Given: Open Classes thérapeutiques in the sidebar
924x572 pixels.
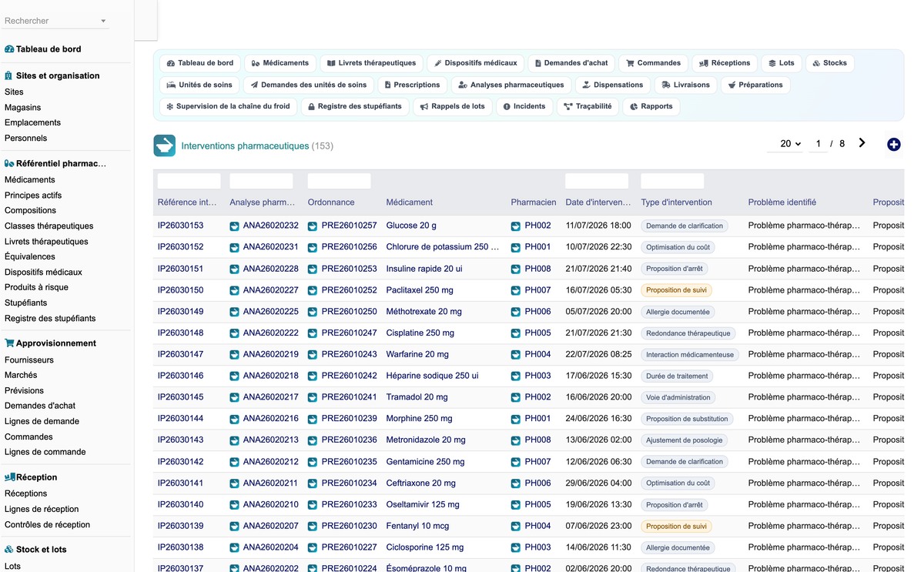Looking at the screenshot, I should click(49, 226).
